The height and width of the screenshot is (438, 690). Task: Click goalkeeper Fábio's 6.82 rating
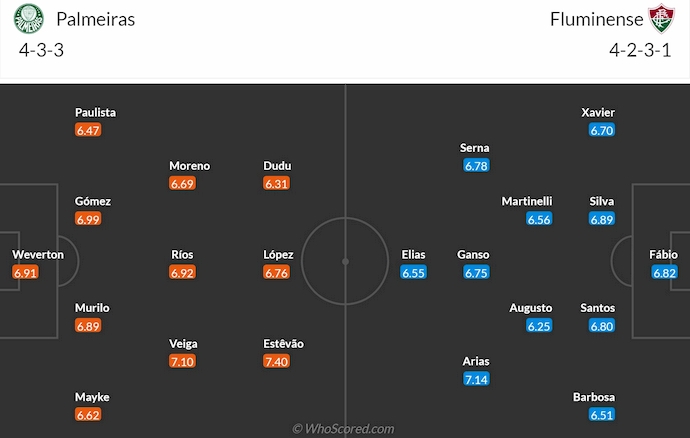pyautogui.click(x=664, y=272)
